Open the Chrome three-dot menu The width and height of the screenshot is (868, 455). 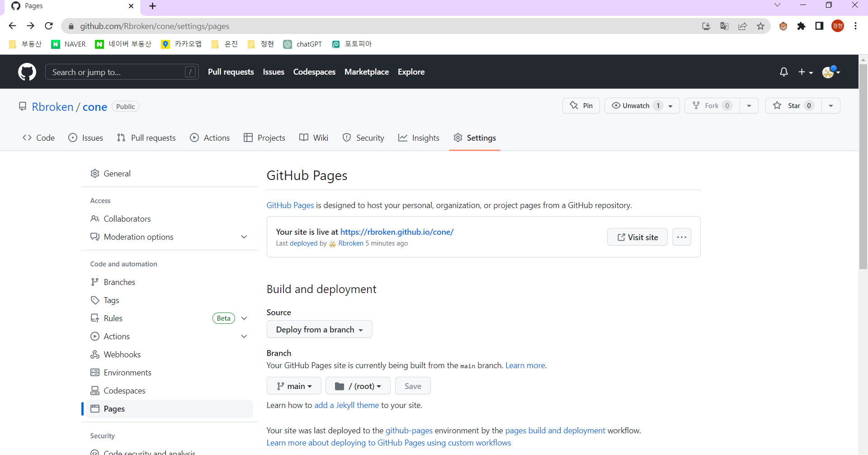(855, 26)
